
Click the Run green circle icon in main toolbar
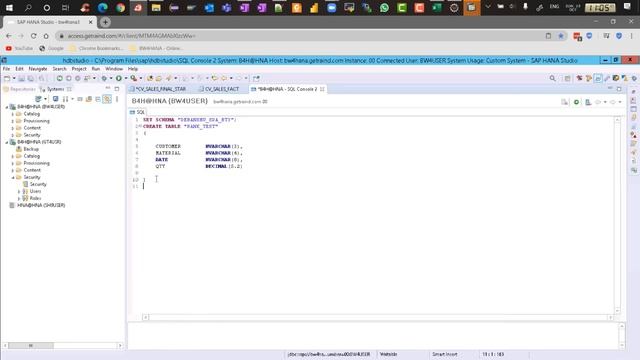tap(119, 78)
